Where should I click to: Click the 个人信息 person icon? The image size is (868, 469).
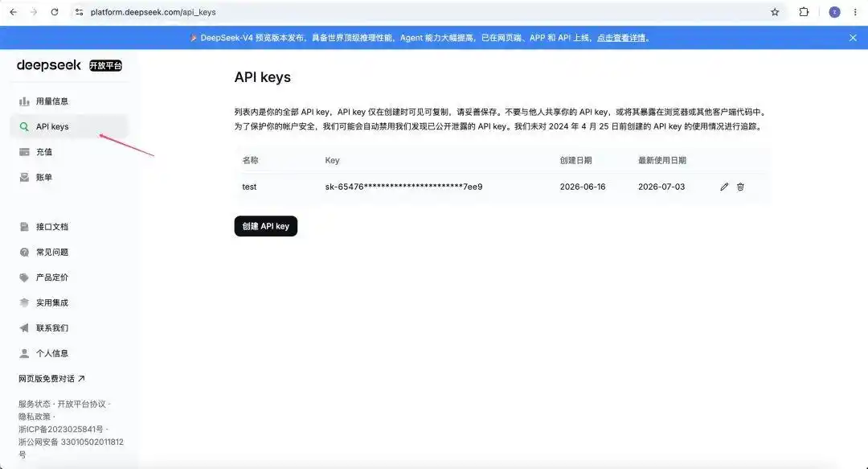tap(24, 353)
